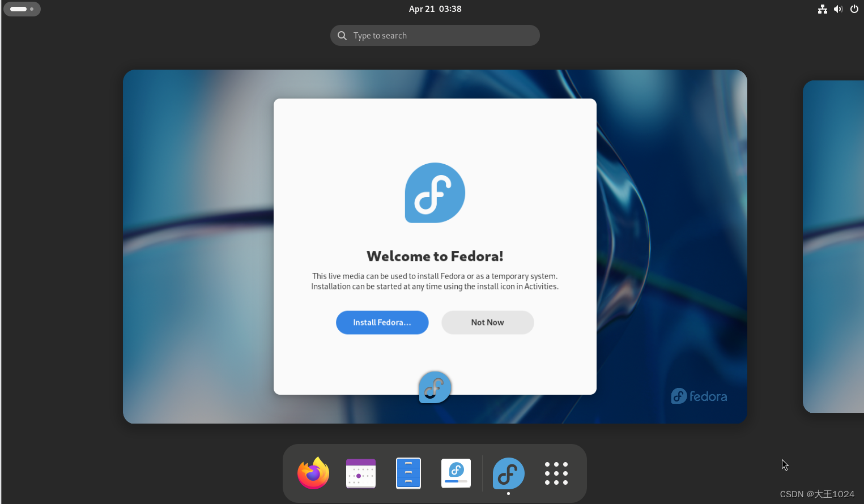Focus the Type to search field
This screenshot has width=864, height=504.
tap(435, 35)
